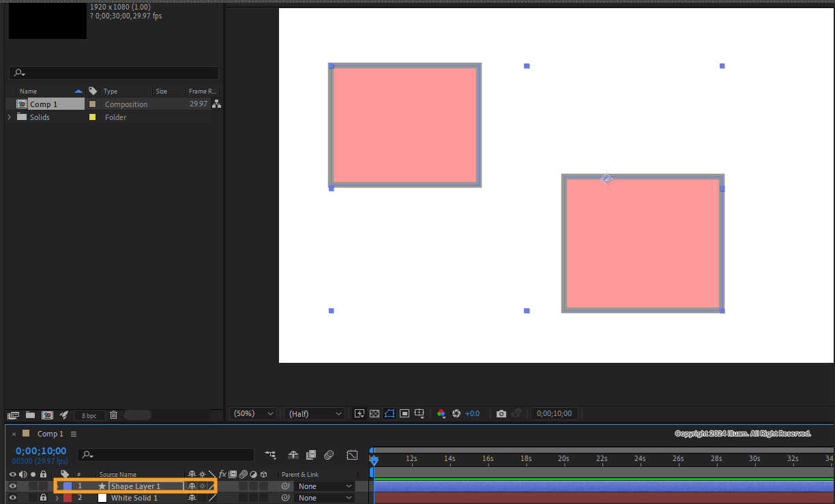Screen dimensions: 835x504
Task: Click the parent pick whip for White Solid 1
Action: [x=286, y=498]
